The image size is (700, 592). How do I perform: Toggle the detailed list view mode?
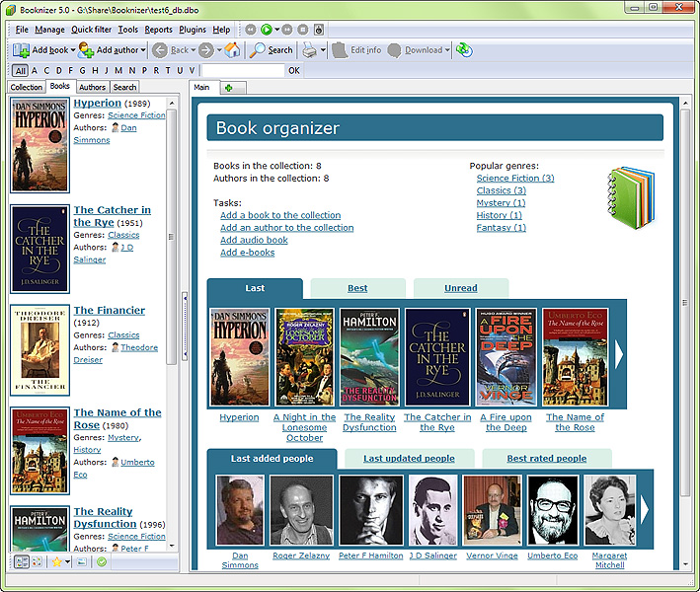[21, 561]
